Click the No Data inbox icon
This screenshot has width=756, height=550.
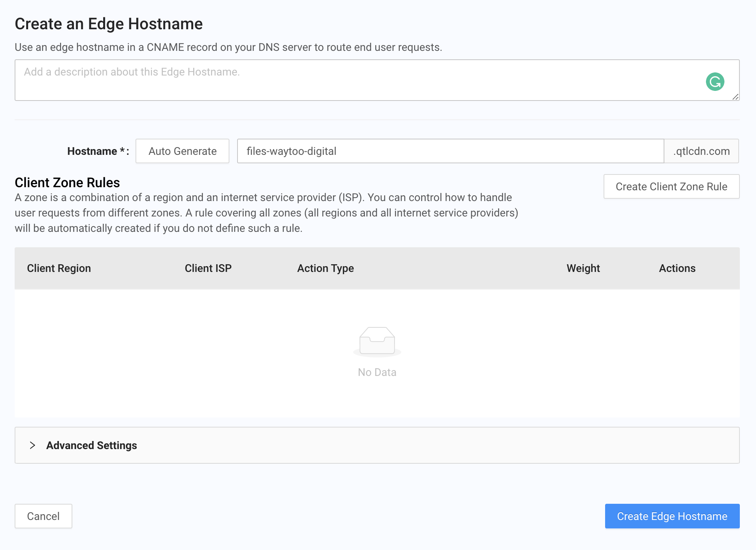(377, 341)
